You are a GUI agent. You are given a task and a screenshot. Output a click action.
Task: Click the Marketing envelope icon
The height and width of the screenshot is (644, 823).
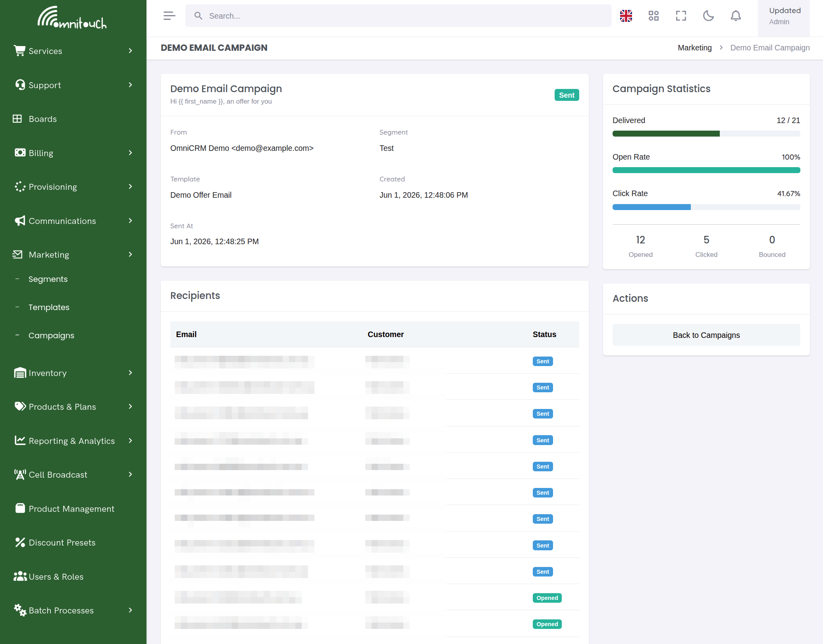click(x=17, y=255)
